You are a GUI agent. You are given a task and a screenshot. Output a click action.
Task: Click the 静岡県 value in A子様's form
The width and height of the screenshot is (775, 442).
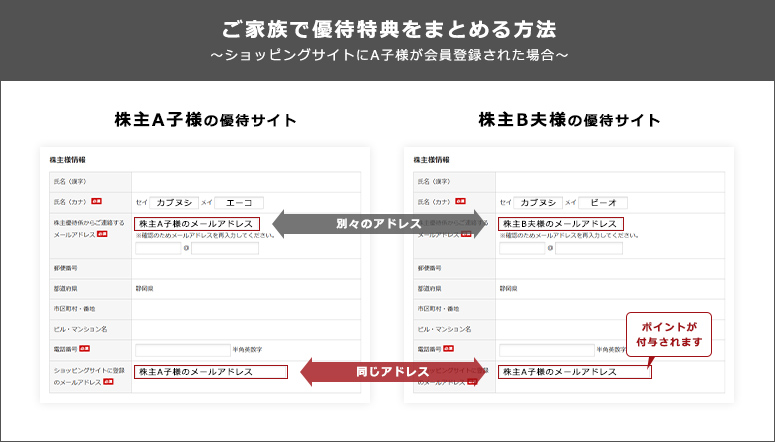[144, 288]
